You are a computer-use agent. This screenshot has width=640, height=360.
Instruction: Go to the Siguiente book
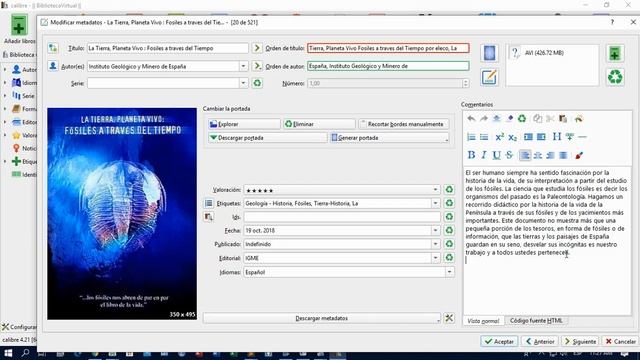coord(580,341)
